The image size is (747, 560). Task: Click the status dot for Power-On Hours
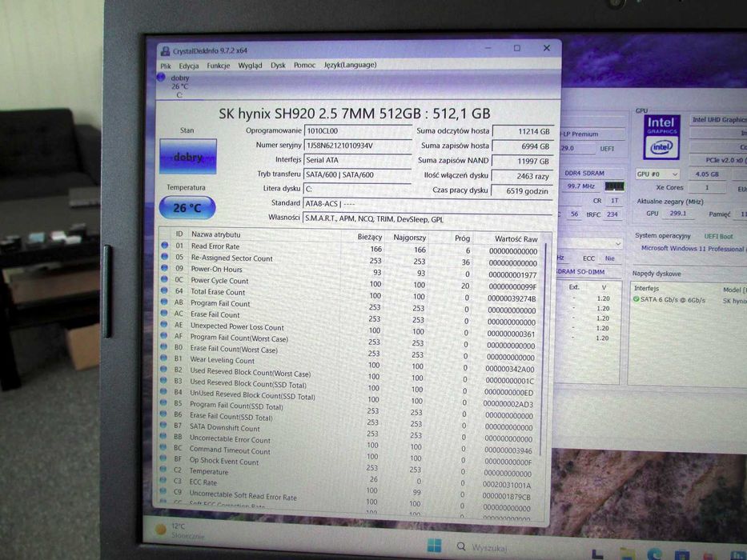point(164,268)
